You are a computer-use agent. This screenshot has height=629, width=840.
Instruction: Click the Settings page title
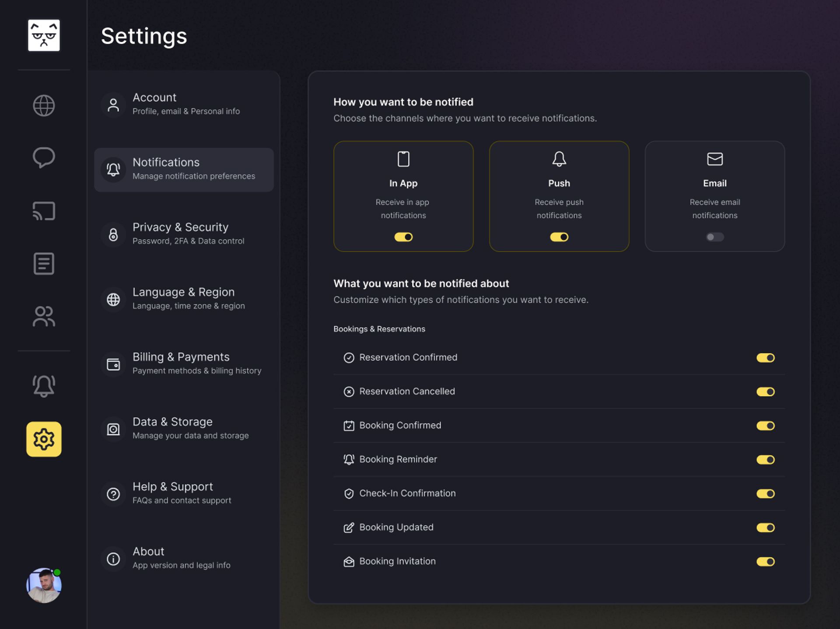tap(144, 36)
